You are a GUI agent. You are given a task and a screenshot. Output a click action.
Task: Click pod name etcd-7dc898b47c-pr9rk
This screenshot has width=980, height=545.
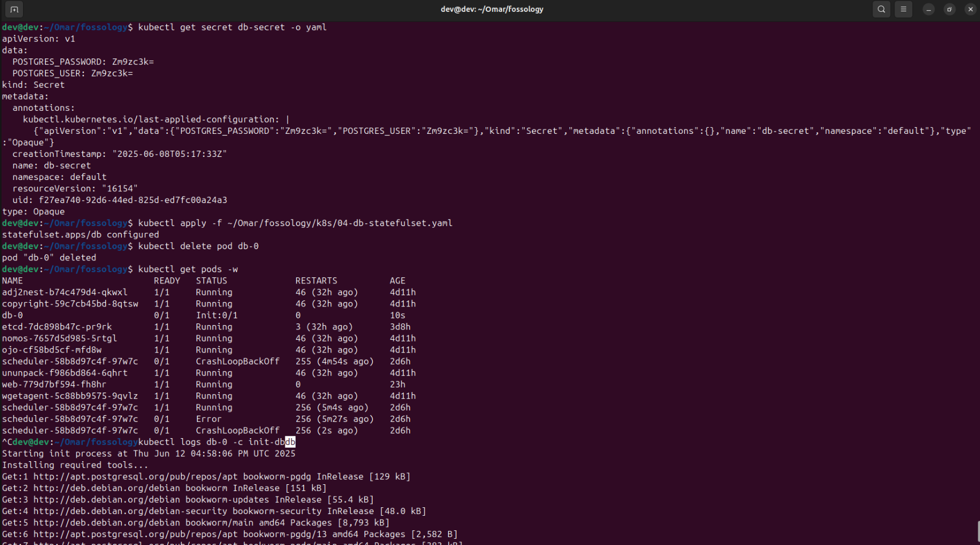(57, 327)
